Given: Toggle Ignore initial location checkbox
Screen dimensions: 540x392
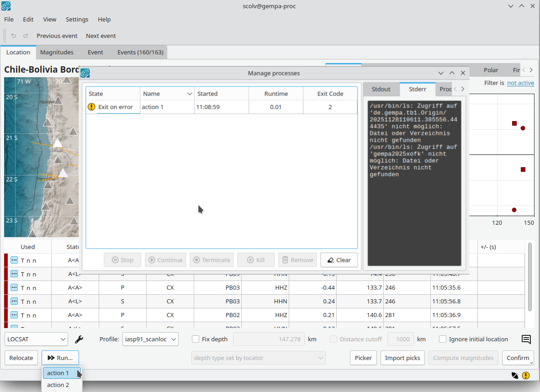Looking at the screenshot, I should 442,339.
